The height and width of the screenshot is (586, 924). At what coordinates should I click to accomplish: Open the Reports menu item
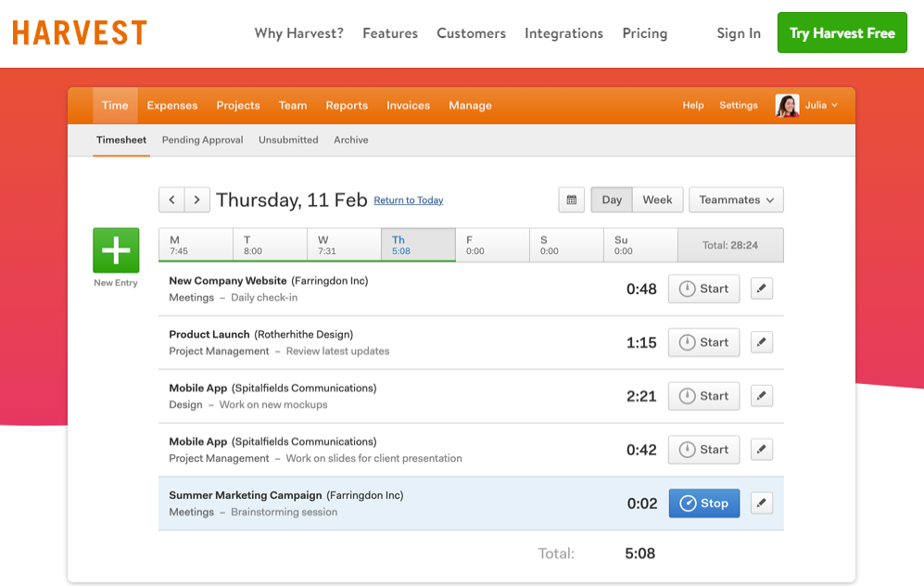[347, 106]
